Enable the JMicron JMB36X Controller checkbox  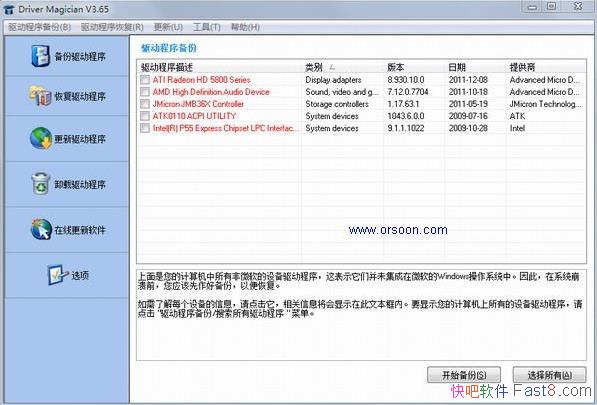point(145,104)
